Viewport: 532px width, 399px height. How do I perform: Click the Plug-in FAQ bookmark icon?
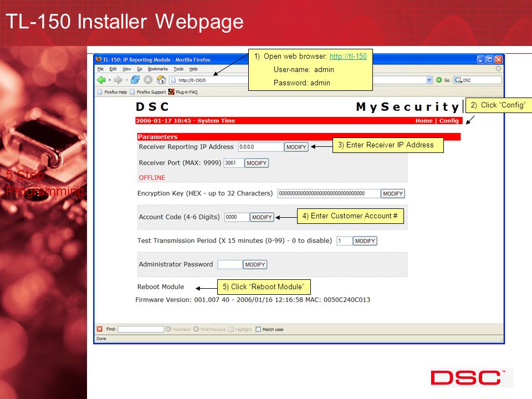(171, 92)
